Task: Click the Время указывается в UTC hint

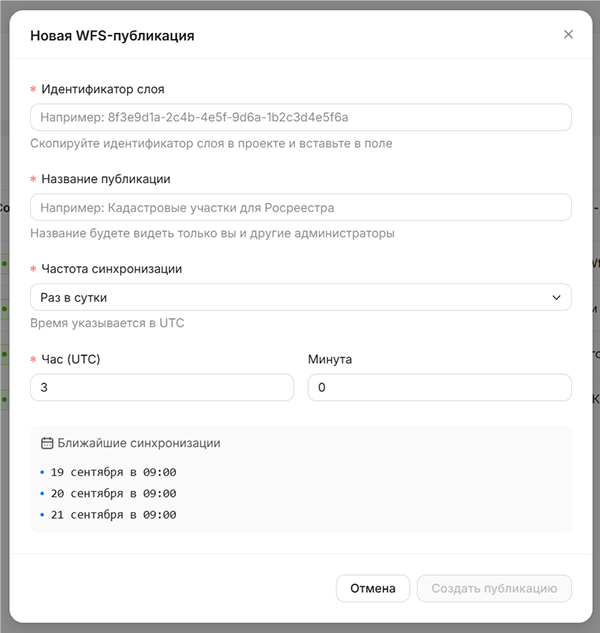Action: pos(107,323)
